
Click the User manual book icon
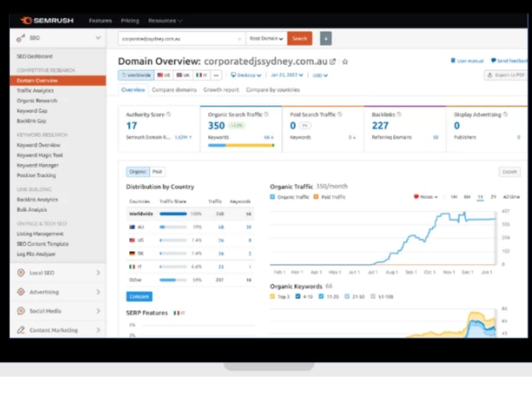tap(453, 61)
